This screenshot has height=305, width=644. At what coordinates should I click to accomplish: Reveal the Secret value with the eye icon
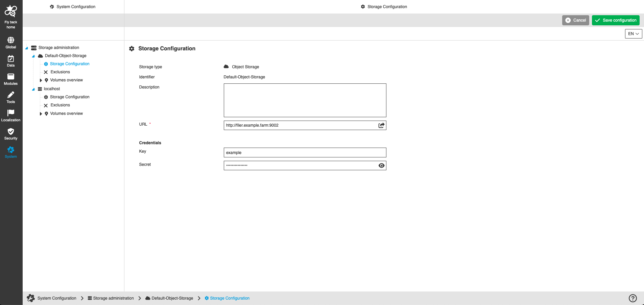381,166
